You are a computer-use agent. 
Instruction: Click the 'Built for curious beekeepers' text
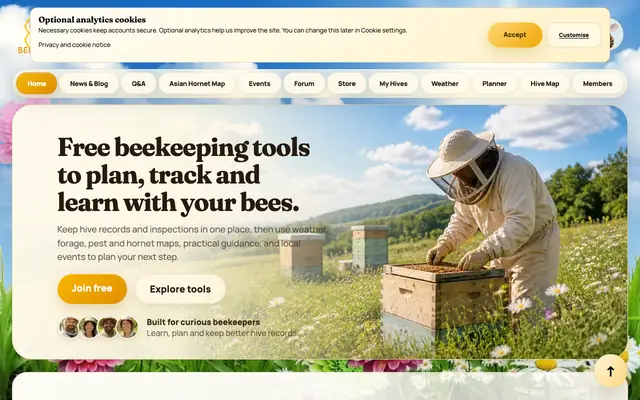coord(203,322)
